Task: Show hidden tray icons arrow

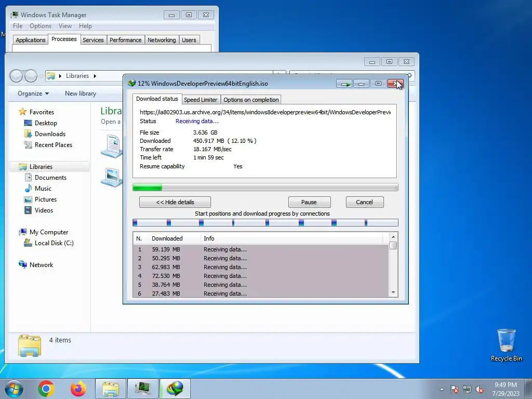Action: pyautogui.click(x=442, y=389)
